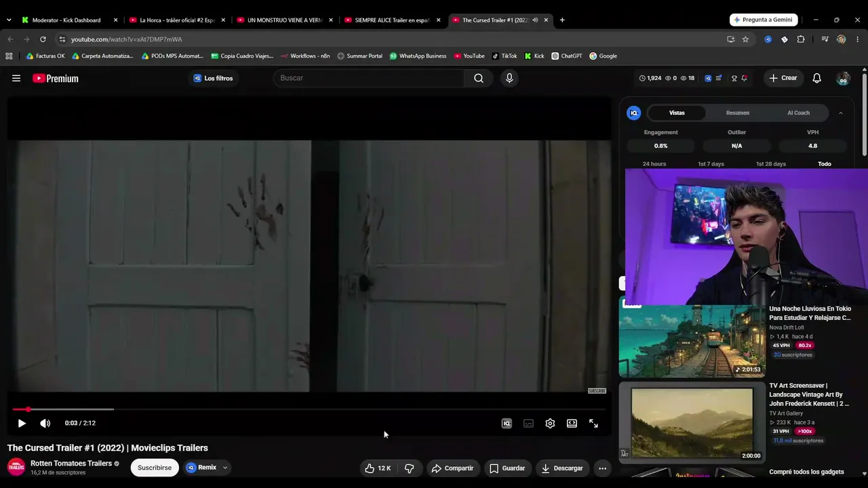This screenshot has width=868, height=488.
Task: Click the search magnifier button
Action: click(x=479, y=78)
